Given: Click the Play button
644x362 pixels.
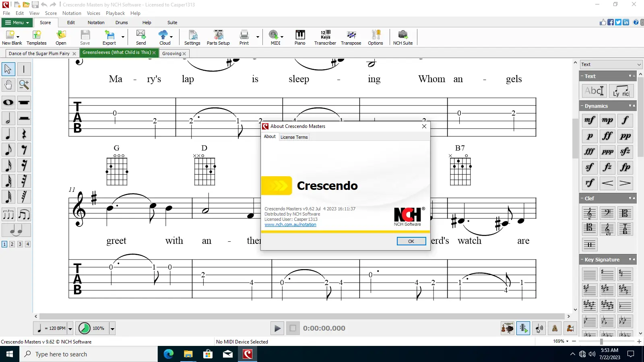Looking at the screenshot, I should 277,328.
